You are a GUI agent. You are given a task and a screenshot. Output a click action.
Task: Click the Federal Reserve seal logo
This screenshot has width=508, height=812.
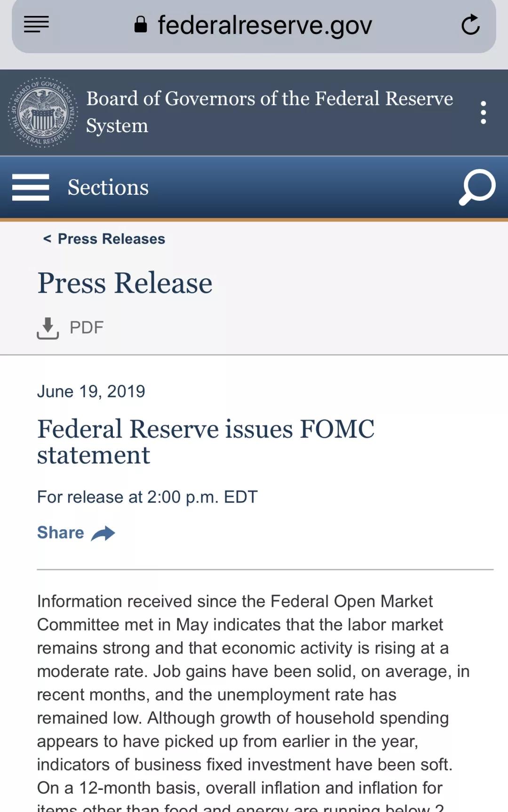[43, 112]
